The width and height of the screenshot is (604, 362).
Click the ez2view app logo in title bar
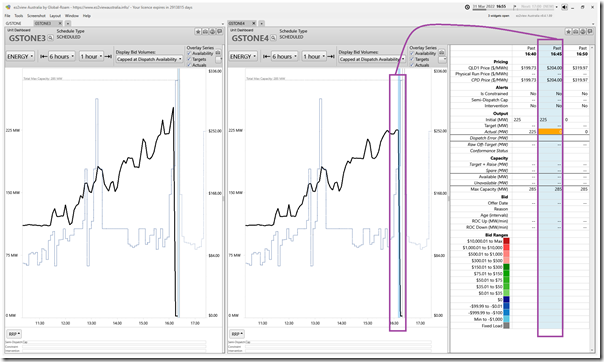(8, 7)
